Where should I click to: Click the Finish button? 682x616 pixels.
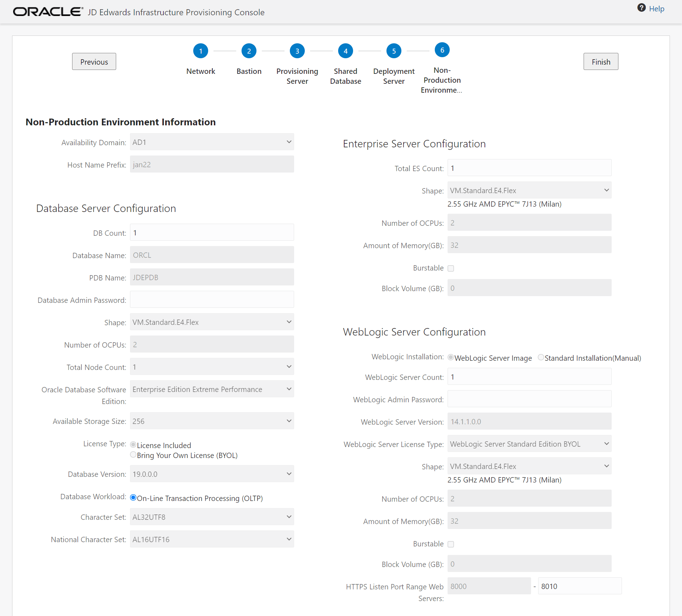click(601, 62)
